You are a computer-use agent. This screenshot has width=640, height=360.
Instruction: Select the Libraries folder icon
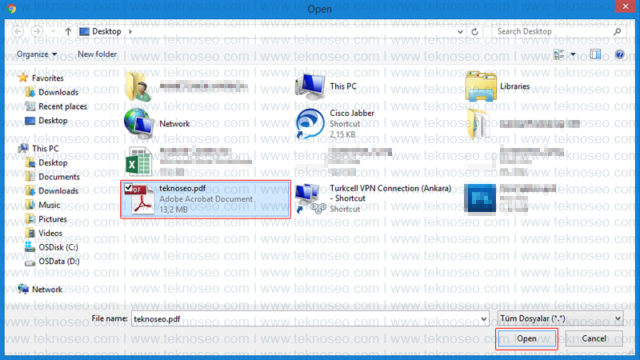(480, 86)
